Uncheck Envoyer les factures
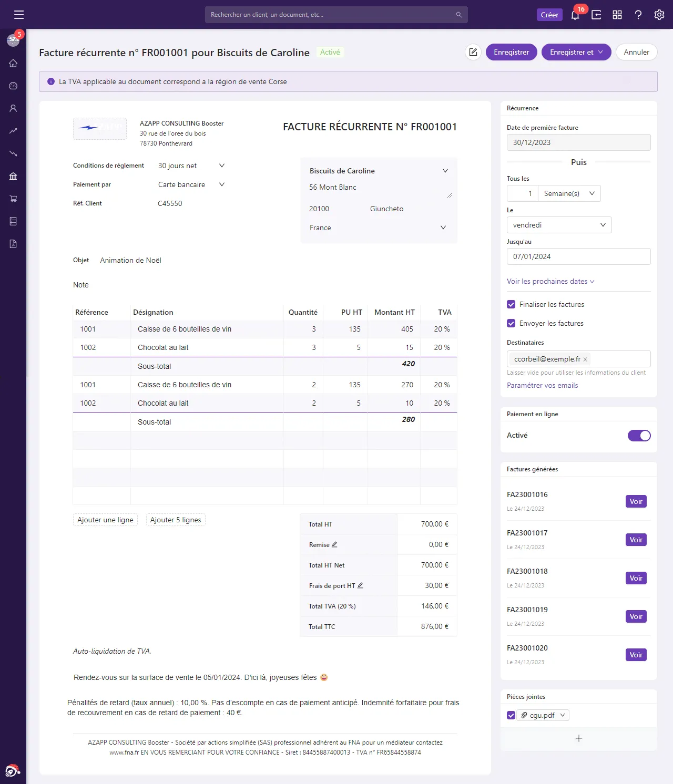The width and height of the screenshot is (673, 784). 511,323
